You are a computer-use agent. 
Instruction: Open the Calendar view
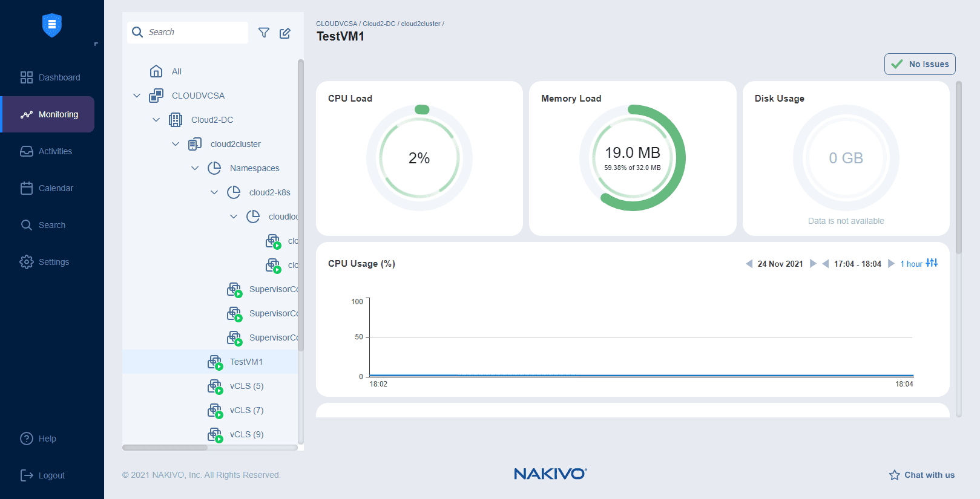[47, 188]
